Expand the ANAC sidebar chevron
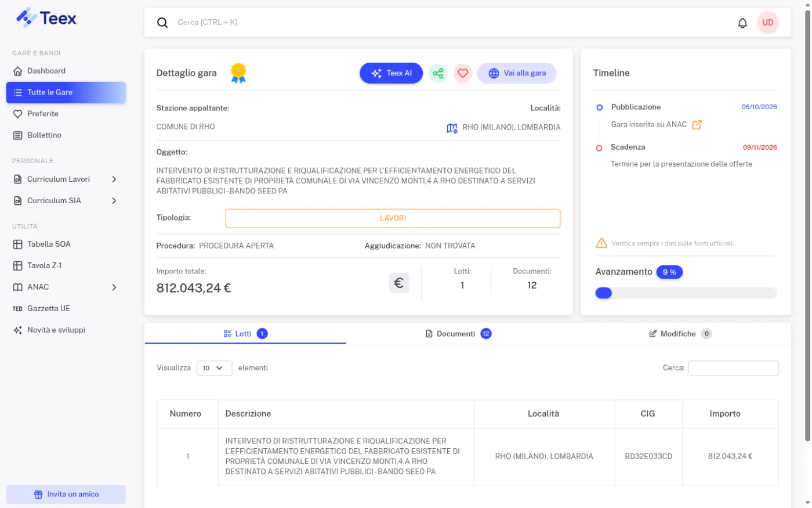The width and height of the screenshot is (812, 508). tap(114, 287)
